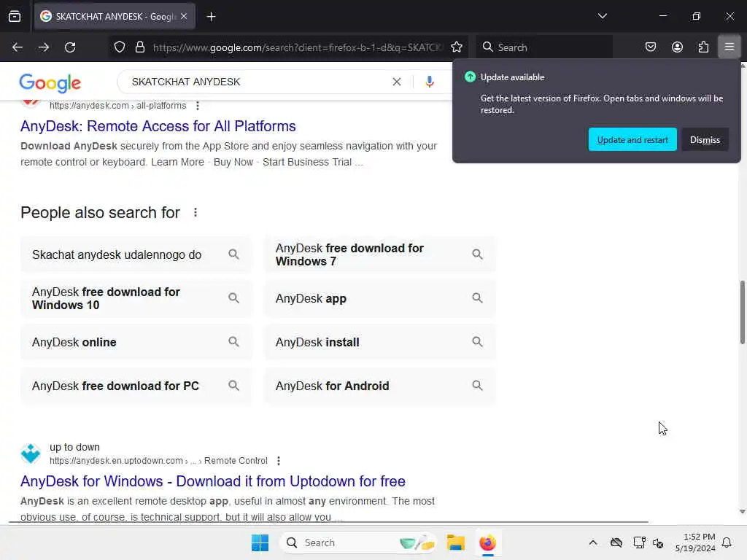Viewport: 747px width, 560px height.
Task: Click Firefox icon in taskbar
Action: click(x=487, y=542)
